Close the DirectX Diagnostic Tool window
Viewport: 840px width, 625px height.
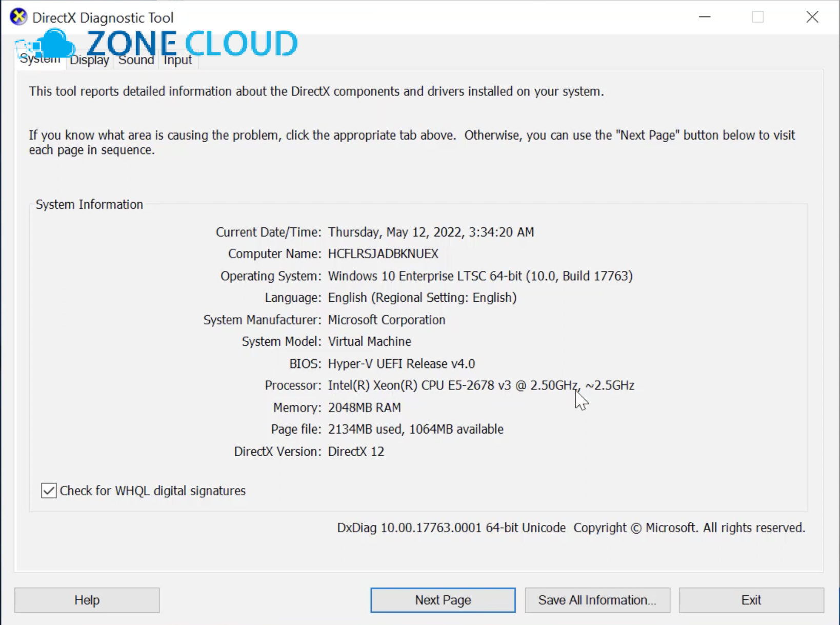[812, 17]
